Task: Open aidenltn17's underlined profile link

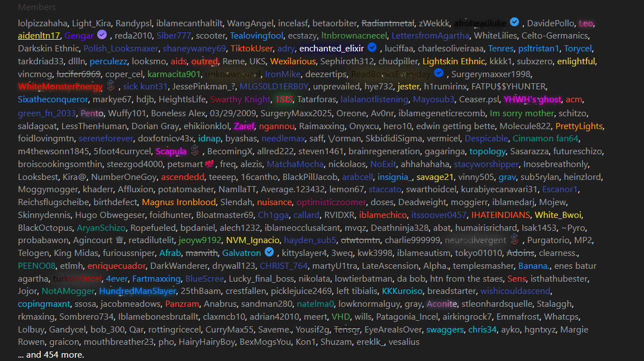Action: click(39, 36)
